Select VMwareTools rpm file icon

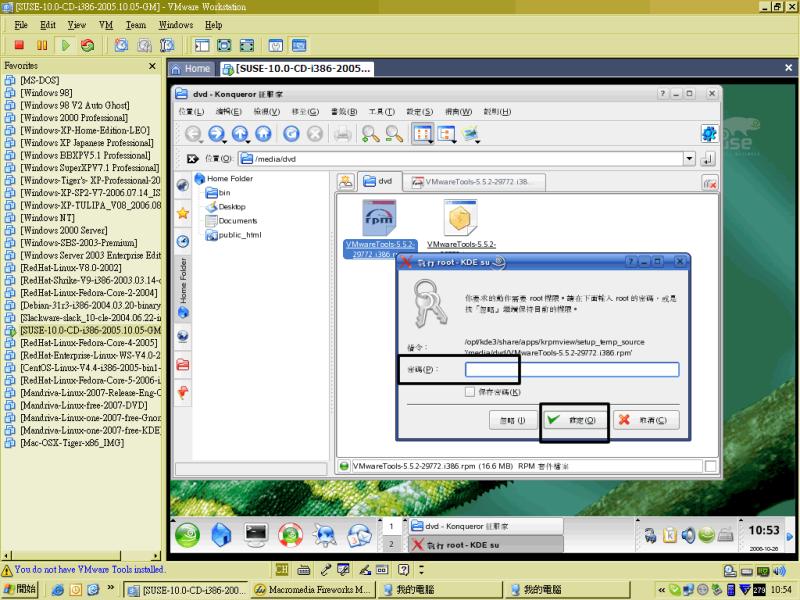(x=379, y=218)
